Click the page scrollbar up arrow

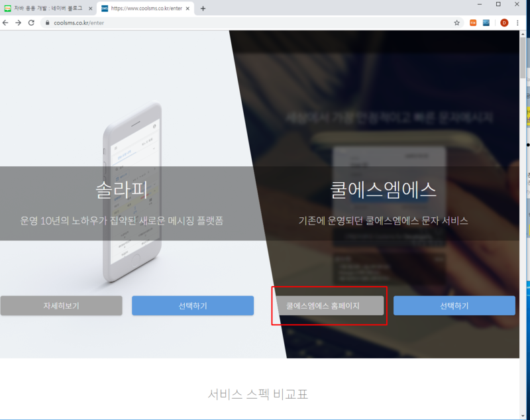[x=523, y=34]
